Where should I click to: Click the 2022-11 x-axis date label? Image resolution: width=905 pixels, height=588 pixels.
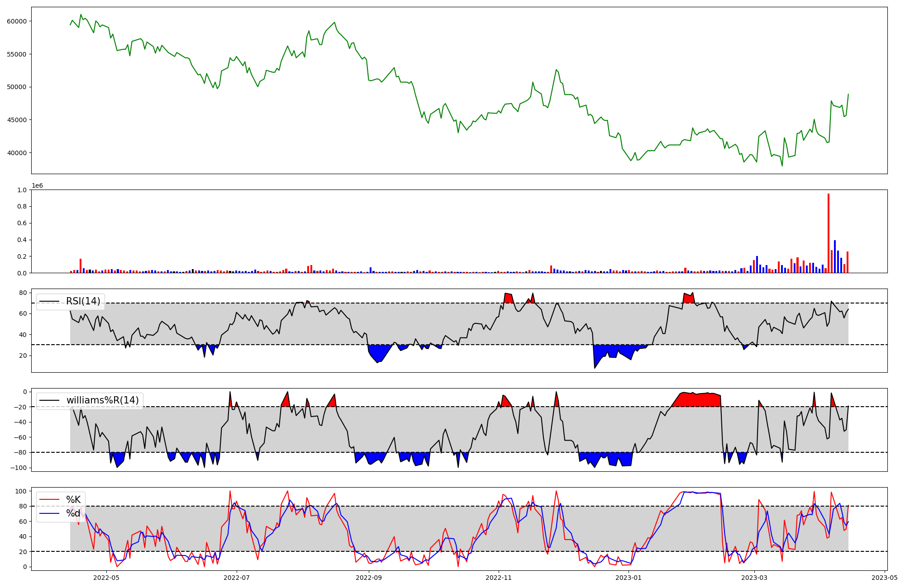(499, 578)
